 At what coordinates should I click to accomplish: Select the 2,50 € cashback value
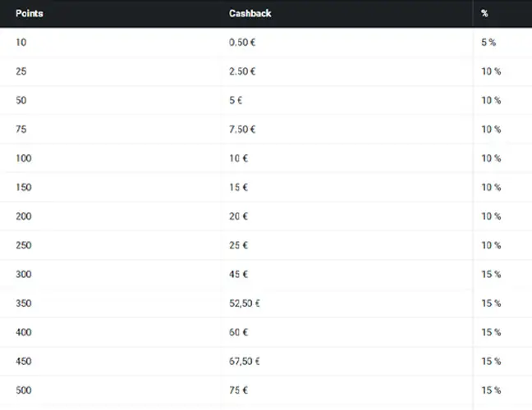tap(242, 71)
